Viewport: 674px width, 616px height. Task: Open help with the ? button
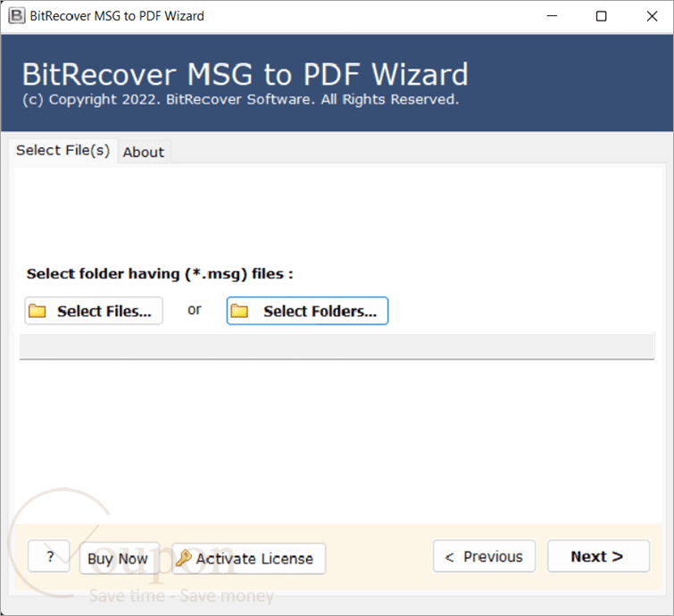49,556
